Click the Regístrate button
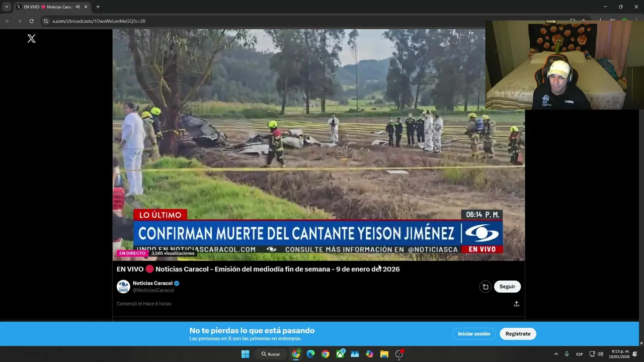Viewport: 644px width, 362px height. (518, 334)
